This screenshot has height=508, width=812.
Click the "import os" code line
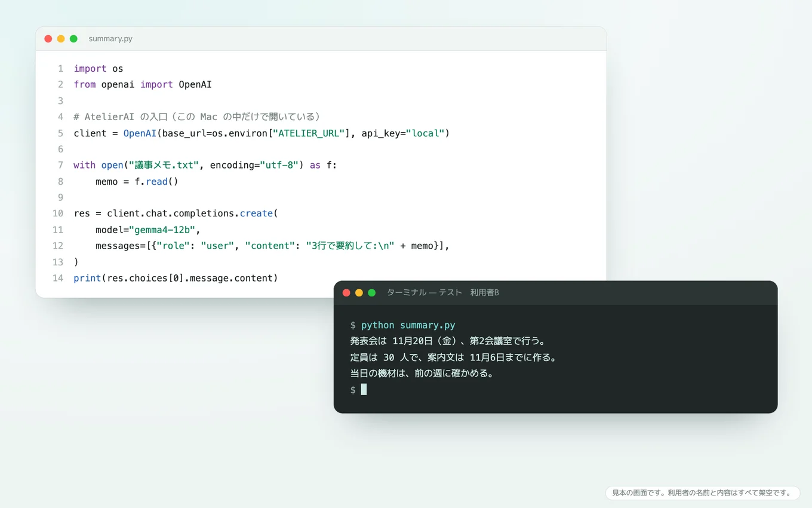pyautogui.click(x=99, y=69)
